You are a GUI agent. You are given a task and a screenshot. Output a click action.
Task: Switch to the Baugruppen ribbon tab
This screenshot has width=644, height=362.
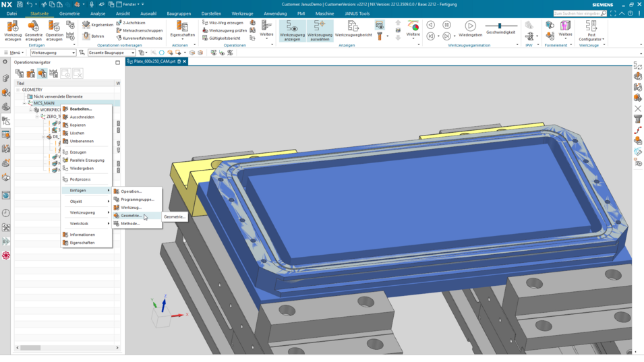click(179, 13)
